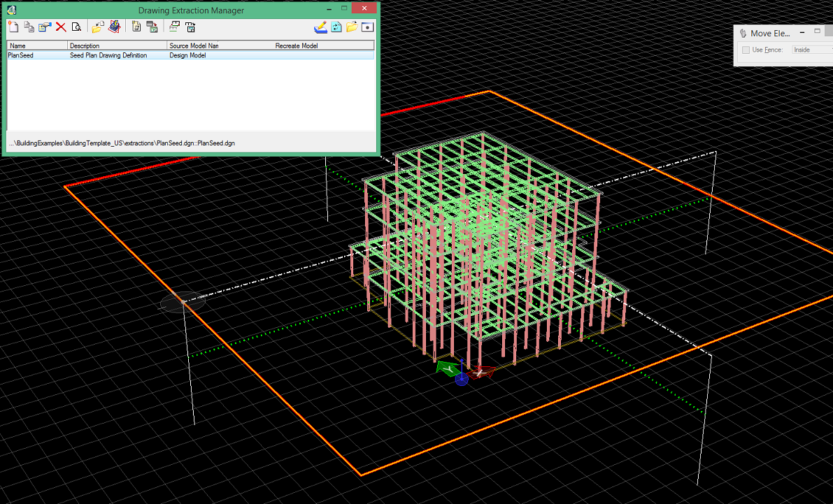Image resolution: width=833 pixels, height=504 pixels.
Task: Click the Source Model Name column header
Action: click(220, 45)
